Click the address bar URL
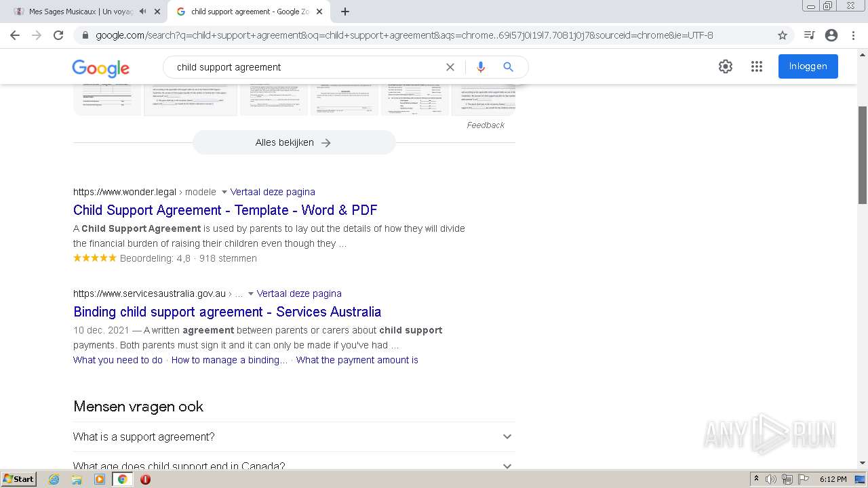The image size is (868, 488). click(x=404, y=35)
